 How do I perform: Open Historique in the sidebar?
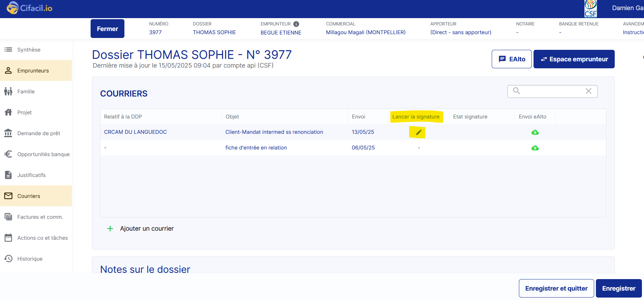click(30, 259)
